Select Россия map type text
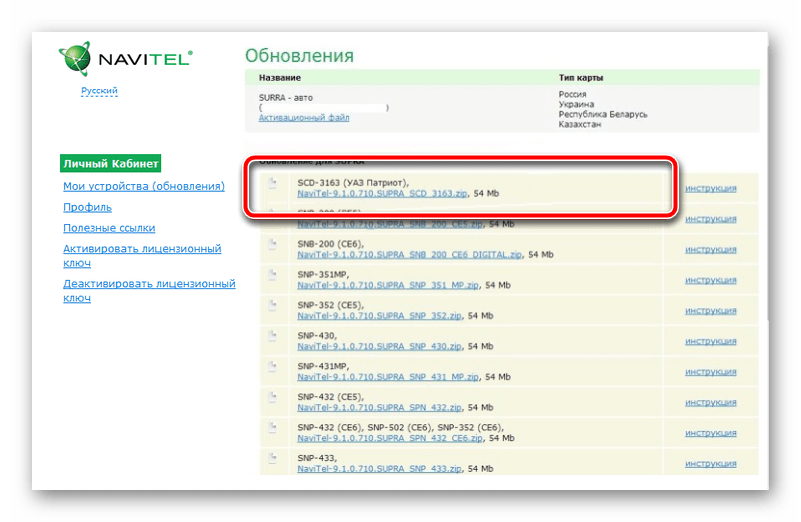This screenshot has width=801, height=522. (x=572, y=94)
